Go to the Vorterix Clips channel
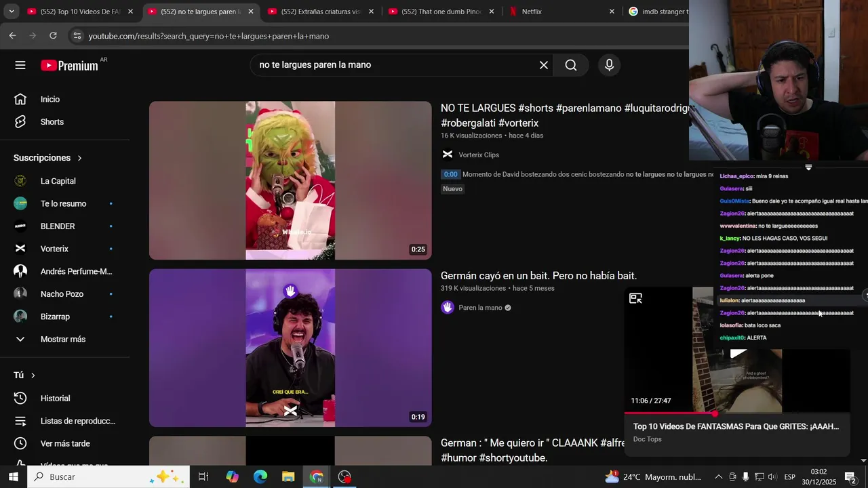 (x=478, y=155)
